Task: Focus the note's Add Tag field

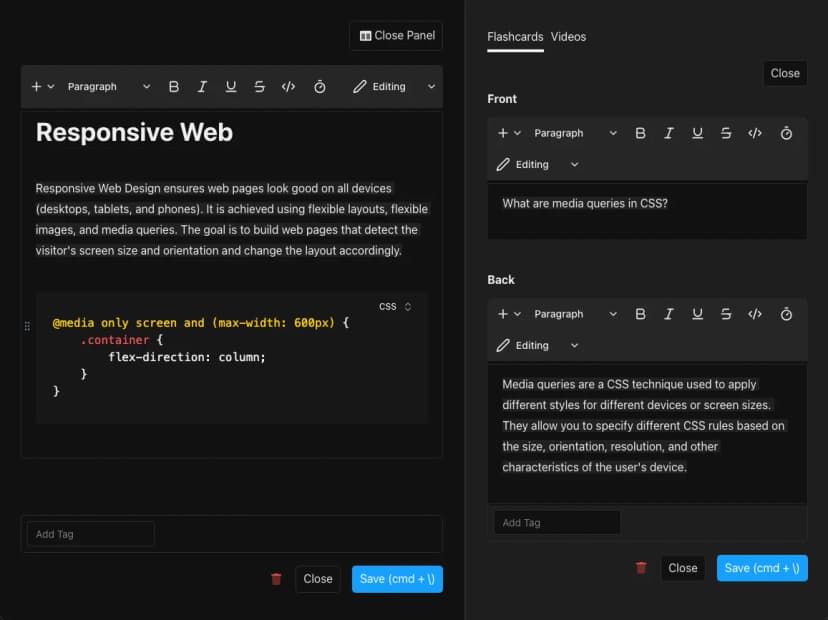Action: (90, 534)
